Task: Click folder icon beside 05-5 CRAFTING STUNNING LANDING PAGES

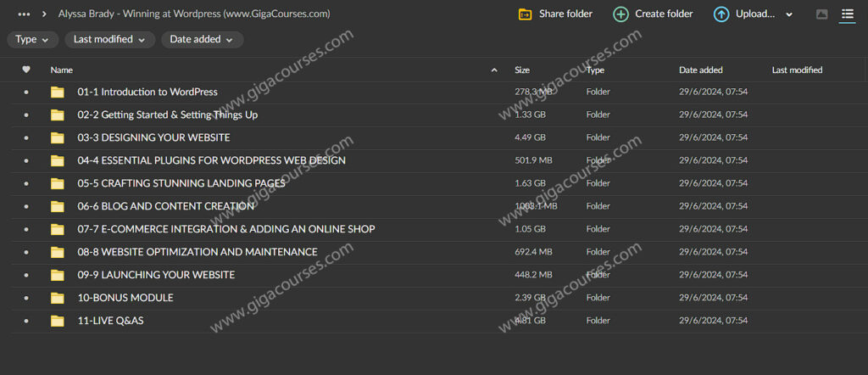Action: (x=57, y=184)
